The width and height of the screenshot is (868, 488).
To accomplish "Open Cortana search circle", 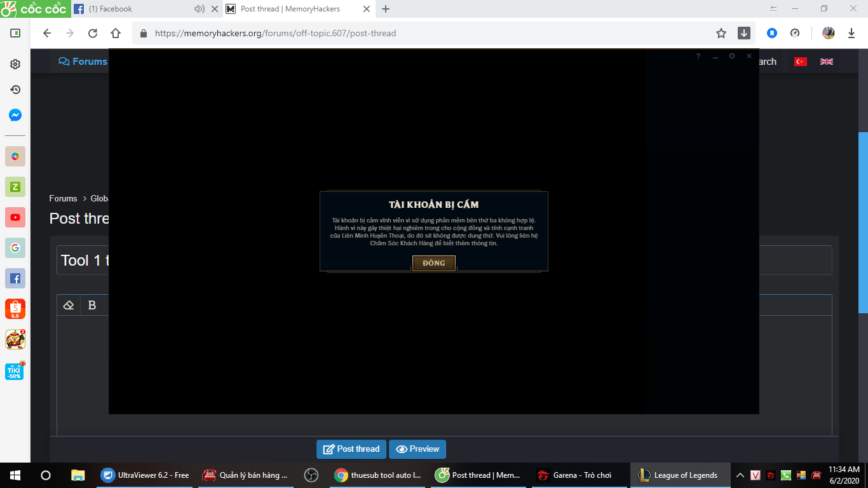I will click(x=46, y=475).
